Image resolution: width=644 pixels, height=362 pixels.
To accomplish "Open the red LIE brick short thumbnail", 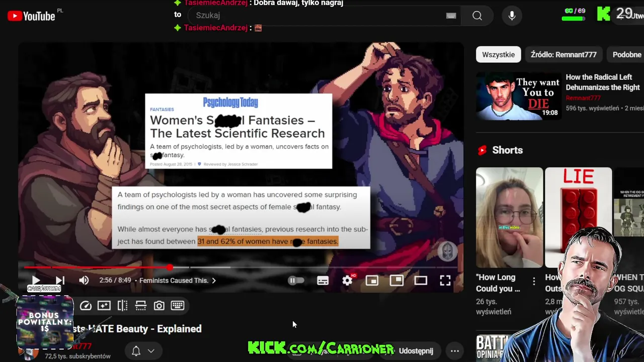I will pyautogui.click(x=579, y=217).
